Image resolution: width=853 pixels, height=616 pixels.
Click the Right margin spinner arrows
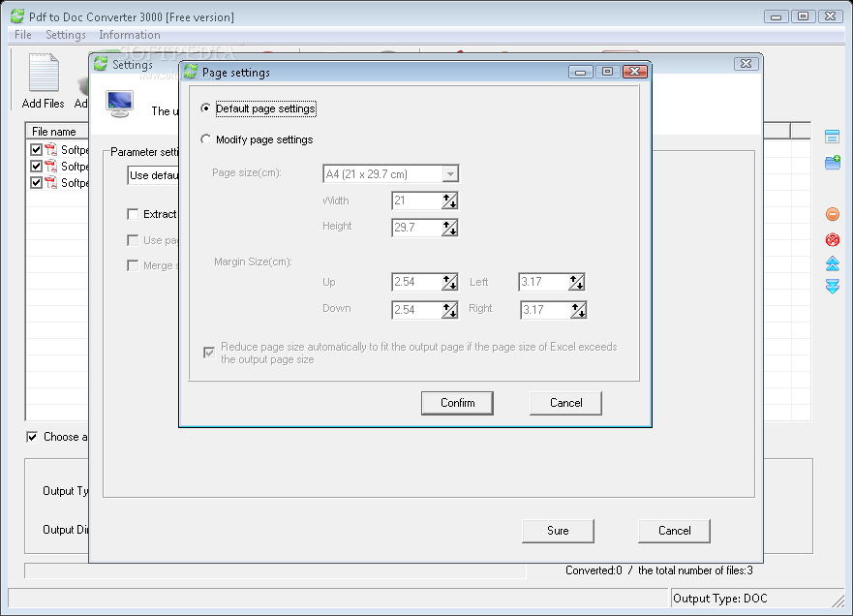578,310
